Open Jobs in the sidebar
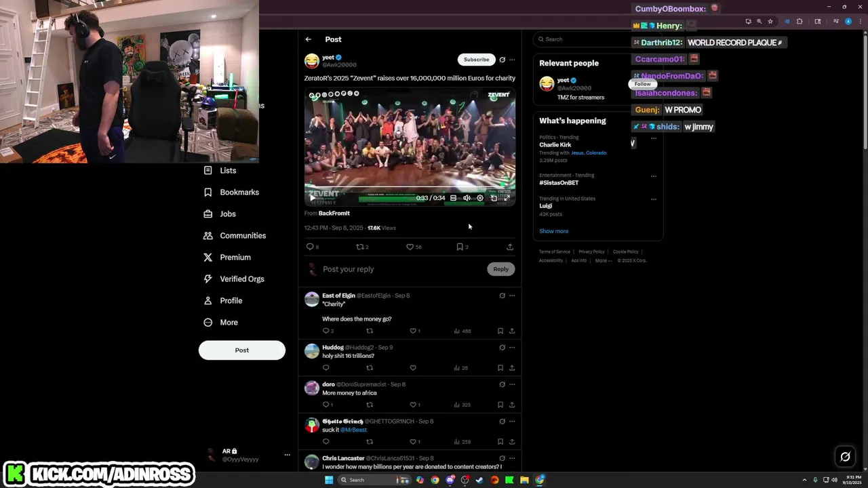The image size is (868, 488). [220, 214]
